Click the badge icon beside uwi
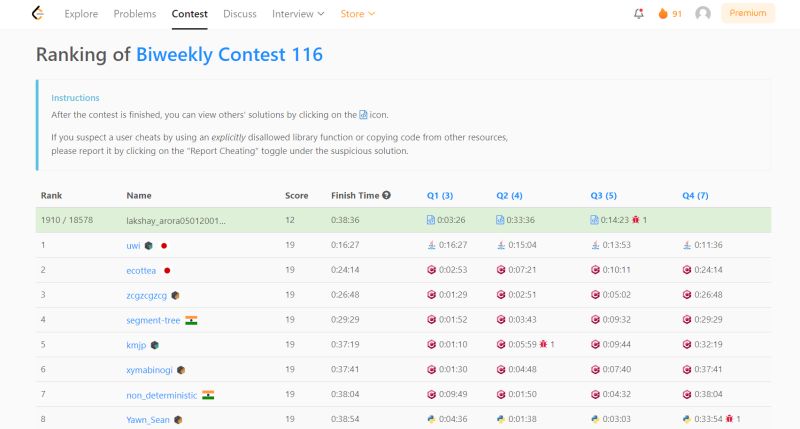The image size is (800, 429). coord(148,245)
